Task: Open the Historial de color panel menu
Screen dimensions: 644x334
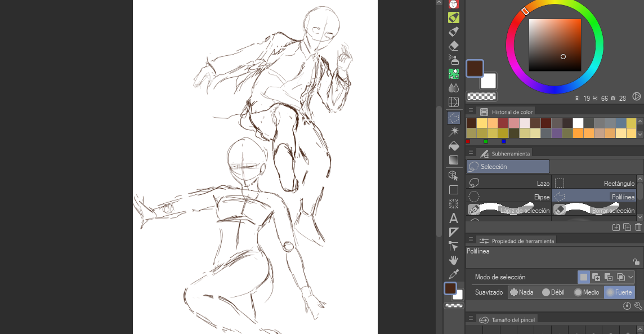Action: click(x=471, y=112)
